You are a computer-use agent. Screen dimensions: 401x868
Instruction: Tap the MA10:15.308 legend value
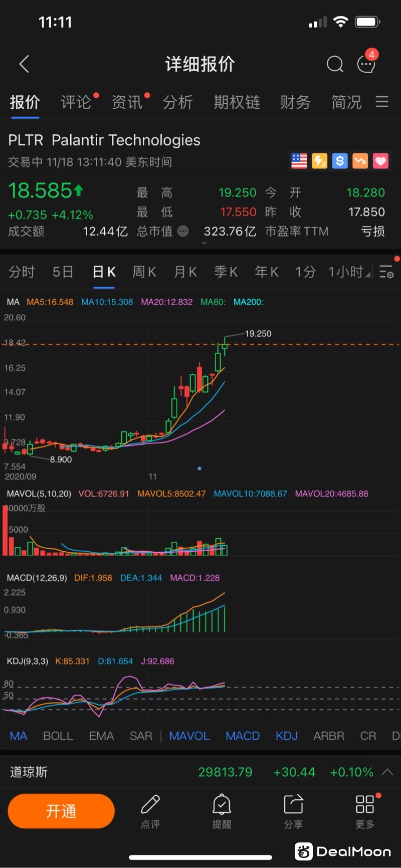pos(107,302)
